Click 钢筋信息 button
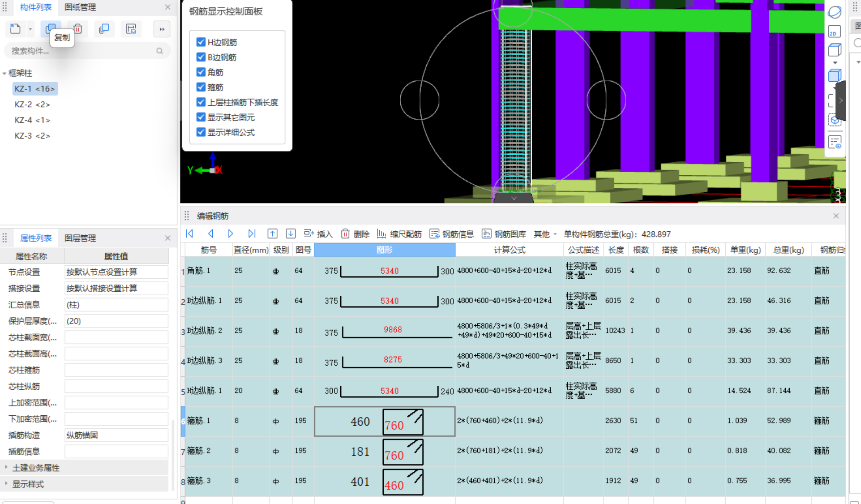 (452, 234)
